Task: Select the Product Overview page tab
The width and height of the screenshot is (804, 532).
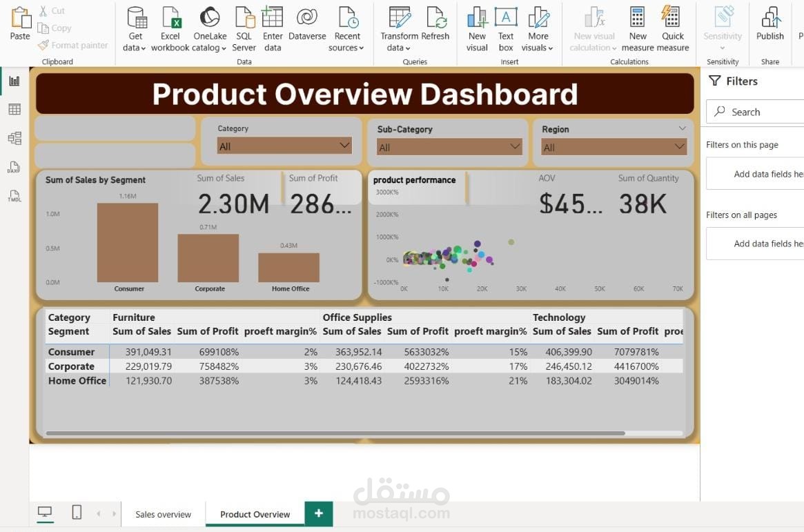Action: tap(255, 514)
